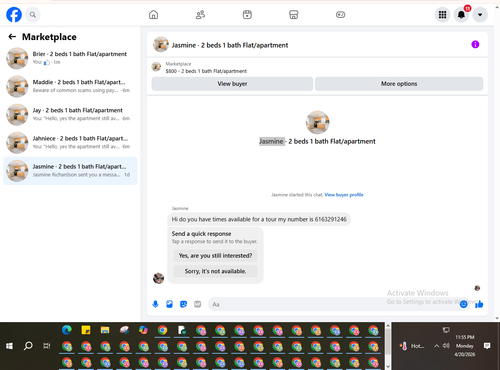This screenshot has width=500, height=370.
Task: Send quick reply 'Yes, are you still interested?'
Action: coord(215,256)
